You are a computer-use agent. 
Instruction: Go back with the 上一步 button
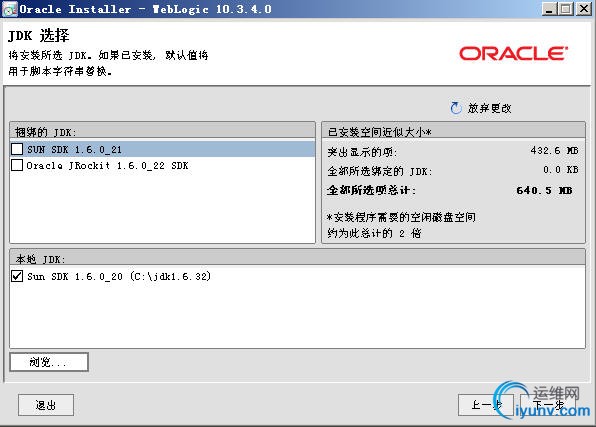coord(486,405)
